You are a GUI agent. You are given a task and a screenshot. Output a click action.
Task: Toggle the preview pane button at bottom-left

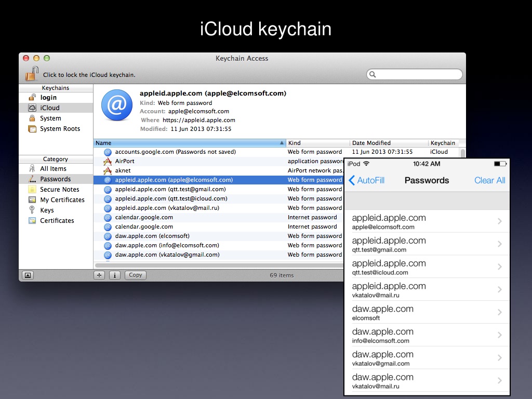(28, 275)
